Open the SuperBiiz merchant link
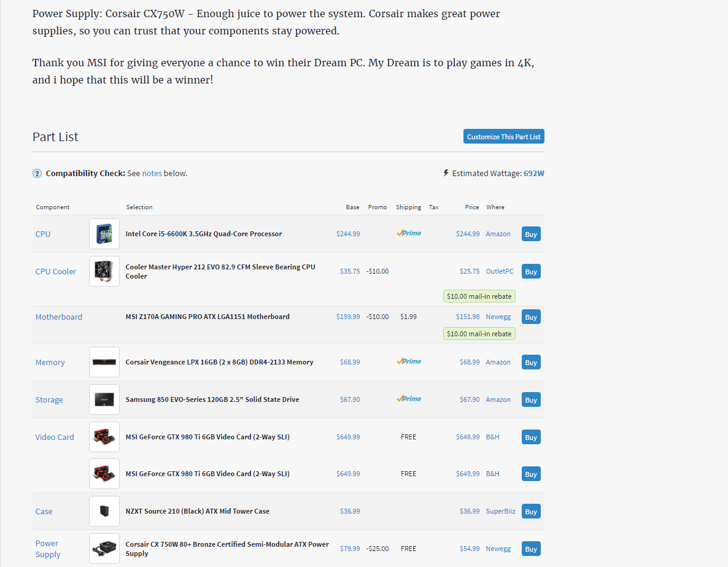Screen dimensions: 728x567 click(500, 511)
